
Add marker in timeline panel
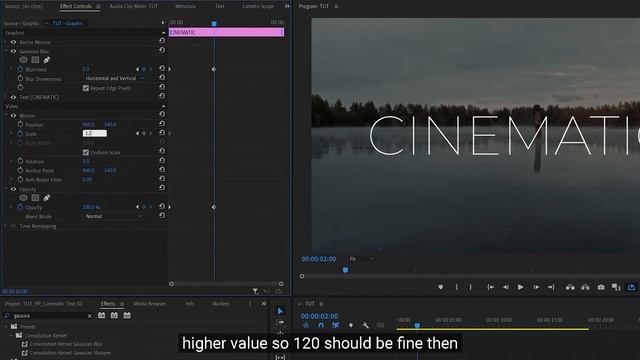[x=351, y=325]
